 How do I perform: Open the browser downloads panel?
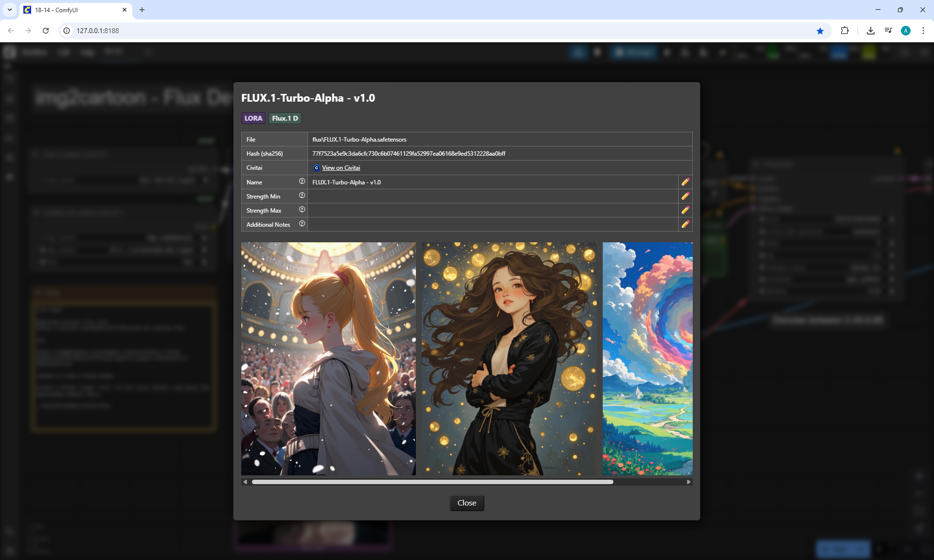[x=871, y=31]
